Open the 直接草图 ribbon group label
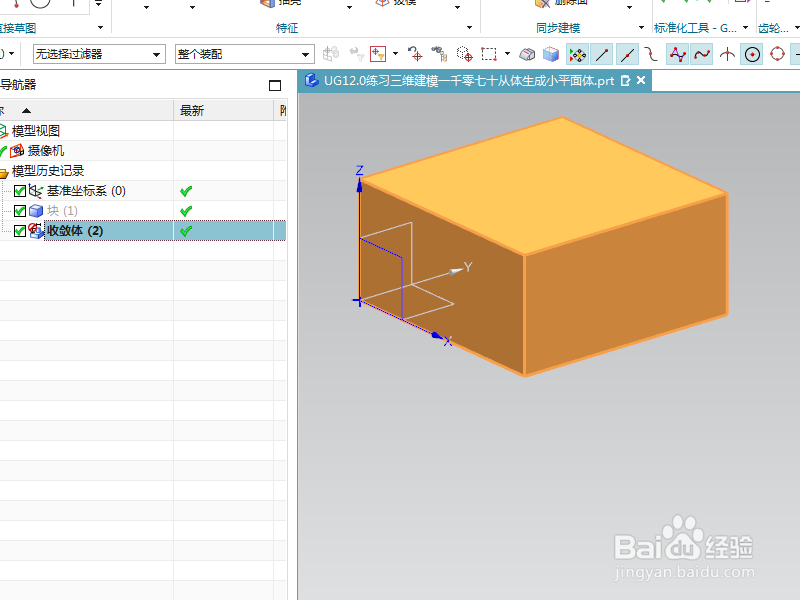Image resolution: width=800 pixels, height=600 pixels. (17, 28)
